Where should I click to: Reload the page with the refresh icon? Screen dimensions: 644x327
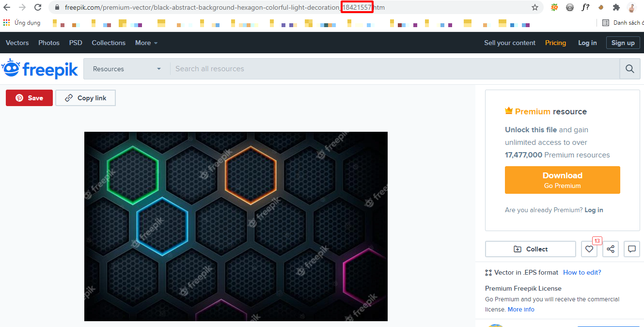tap(38, 7)
